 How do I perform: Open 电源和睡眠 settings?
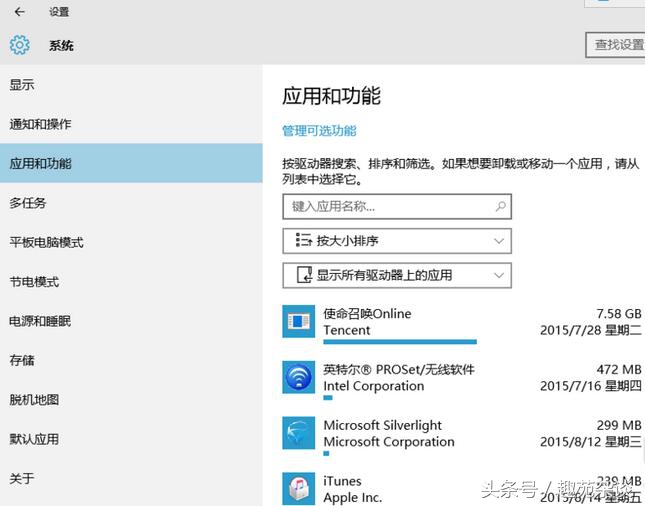coord(131,320)
